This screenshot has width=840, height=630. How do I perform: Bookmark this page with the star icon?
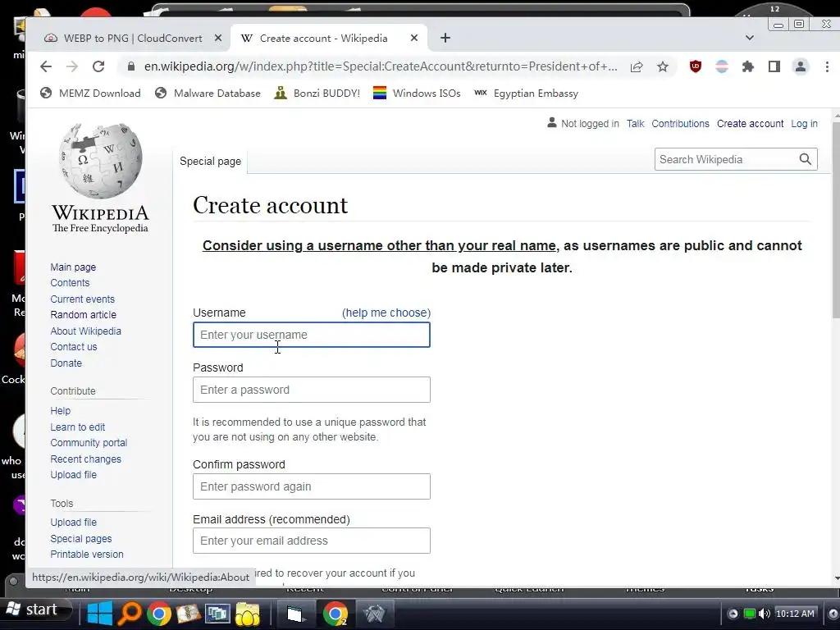[663, 66]
